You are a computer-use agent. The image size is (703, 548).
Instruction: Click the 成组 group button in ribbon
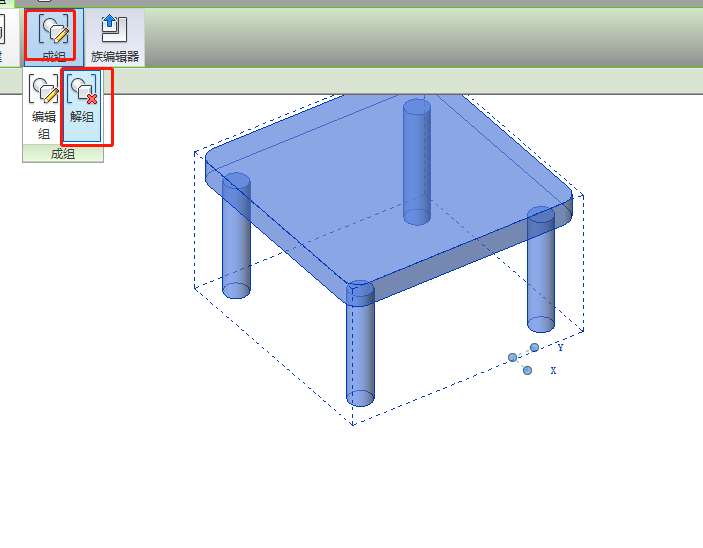point(53,37)
